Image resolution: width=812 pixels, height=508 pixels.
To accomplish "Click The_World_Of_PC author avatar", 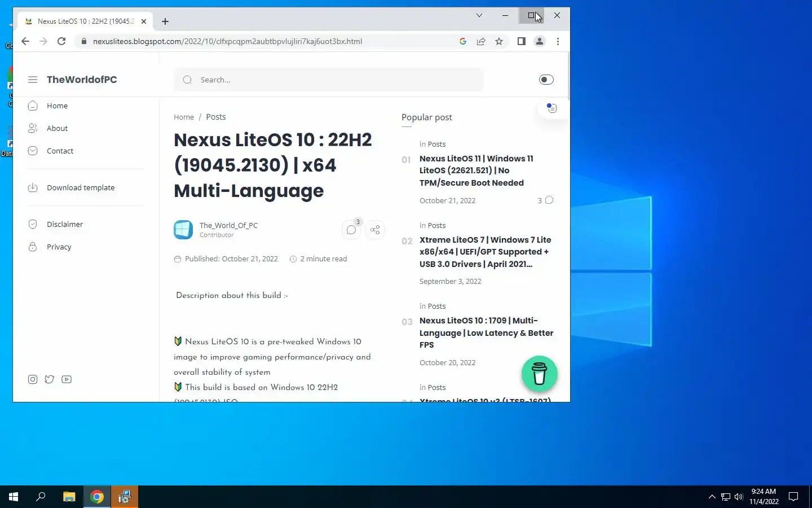I will [x=183, y=230].
